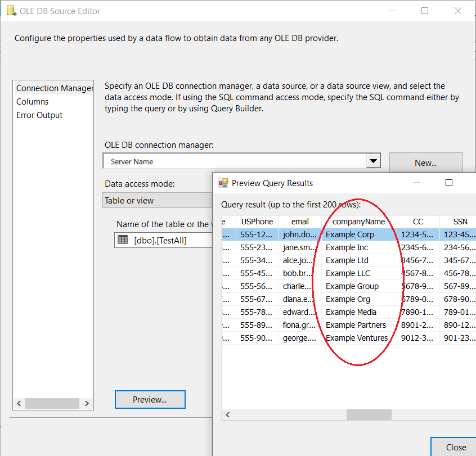Click the Preview Query Results window icon
476x456 pixels.
coord(223,183)
